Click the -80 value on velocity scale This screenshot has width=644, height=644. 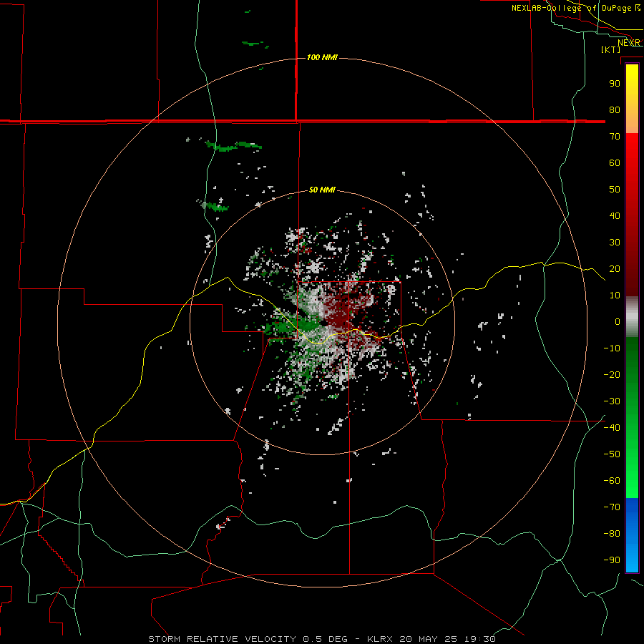click(612, 534)
